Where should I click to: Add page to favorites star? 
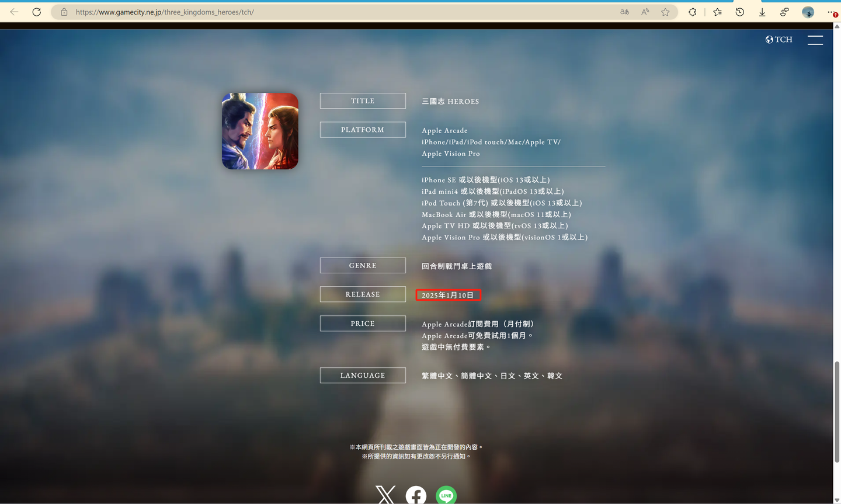coord(665,12)
